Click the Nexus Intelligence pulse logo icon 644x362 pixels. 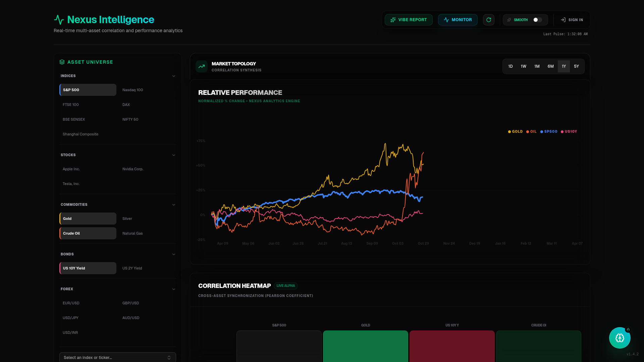pos(59,20)
